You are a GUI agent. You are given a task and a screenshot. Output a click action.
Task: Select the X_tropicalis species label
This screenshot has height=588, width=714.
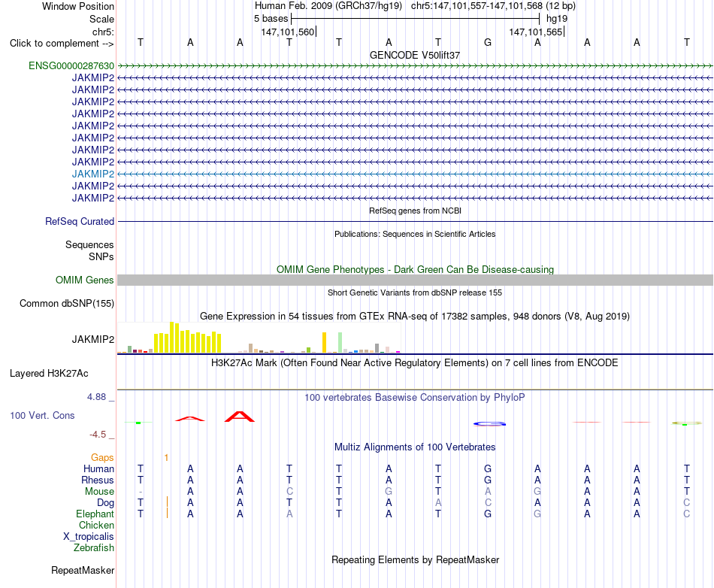(89, 537)
